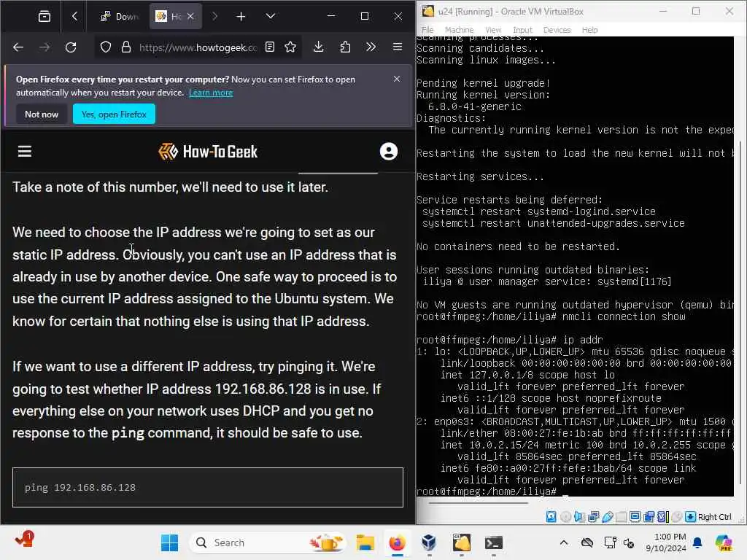Click the ping 192.168.86.128 code box
The width and height of the screenshot is (747, 560).
[208, 487]
